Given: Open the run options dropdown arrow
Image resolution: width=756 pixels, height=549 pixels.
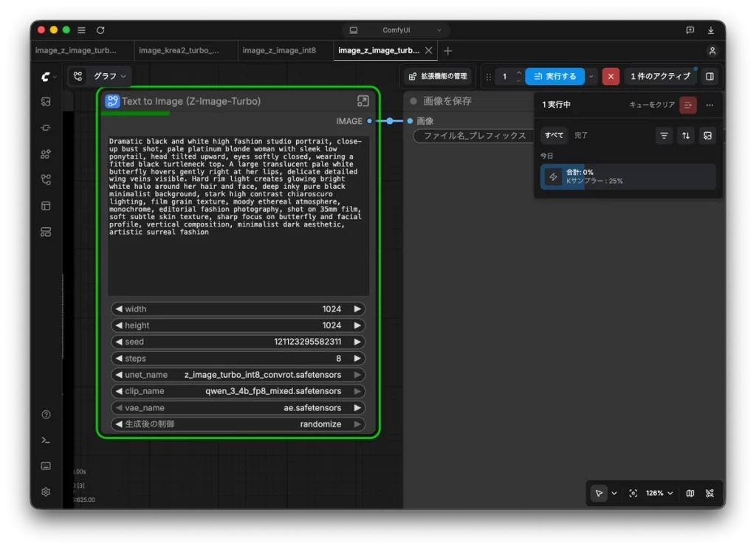Looking at the screenshot, I should 591,76.
